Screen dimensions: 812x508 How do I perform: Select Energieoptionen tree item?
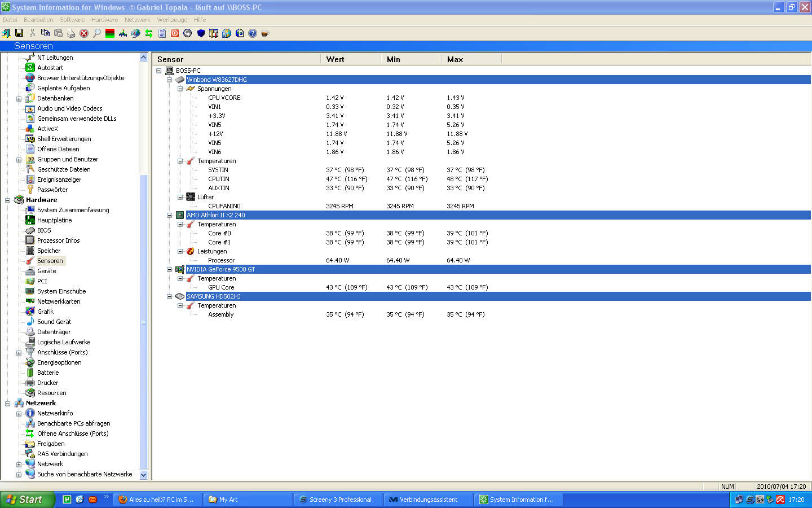[x=59, y=362]
